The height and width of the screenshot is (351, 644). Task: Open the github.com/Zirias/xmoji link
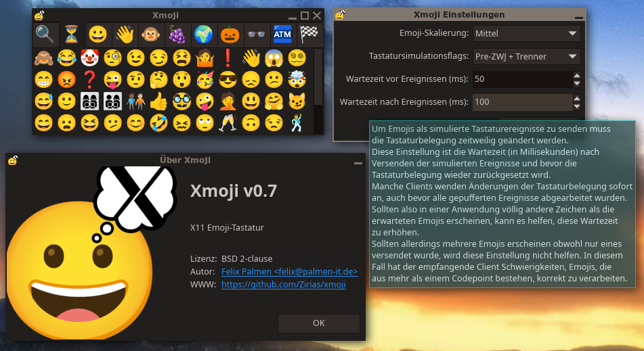coord(283,285)
